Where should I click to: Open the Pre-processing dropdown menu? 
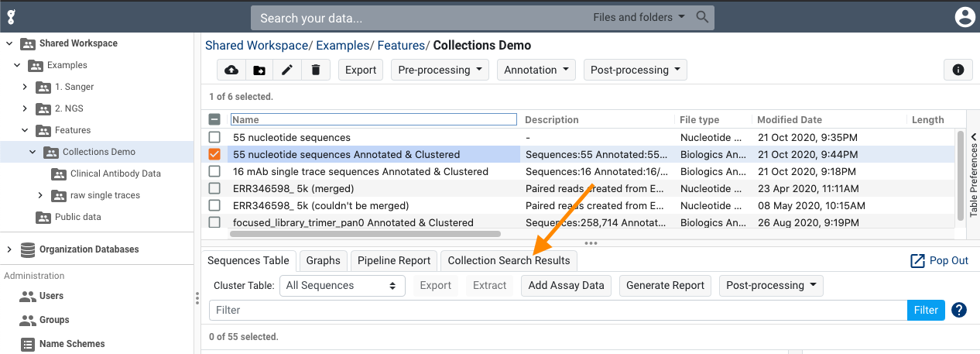440,70
